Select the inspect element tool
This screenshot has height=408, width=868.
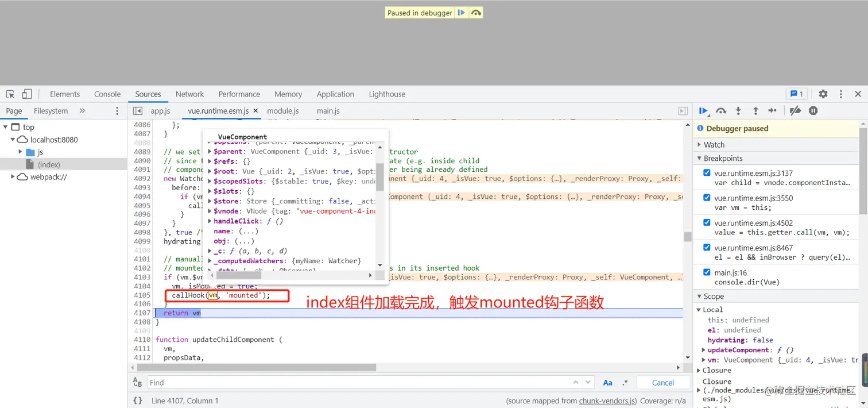click(x=10, y=94)
